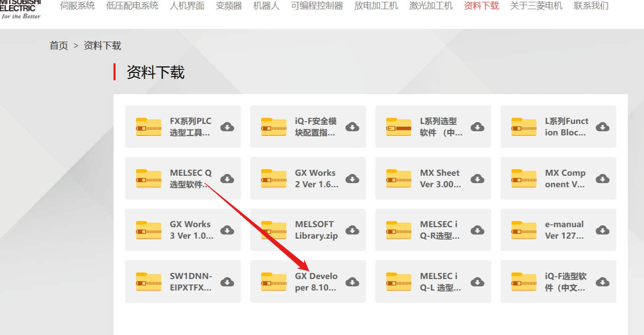Click the MX Sheet download cloud icon
This screenshot has width=644, height=335.
(x=477, y=179)
